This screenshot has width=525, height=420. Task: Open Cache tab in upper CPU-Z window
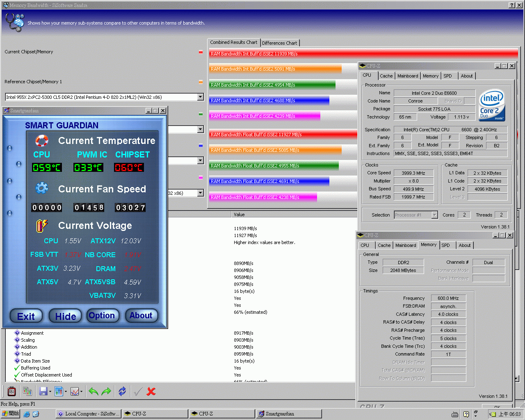click(386, 76)
